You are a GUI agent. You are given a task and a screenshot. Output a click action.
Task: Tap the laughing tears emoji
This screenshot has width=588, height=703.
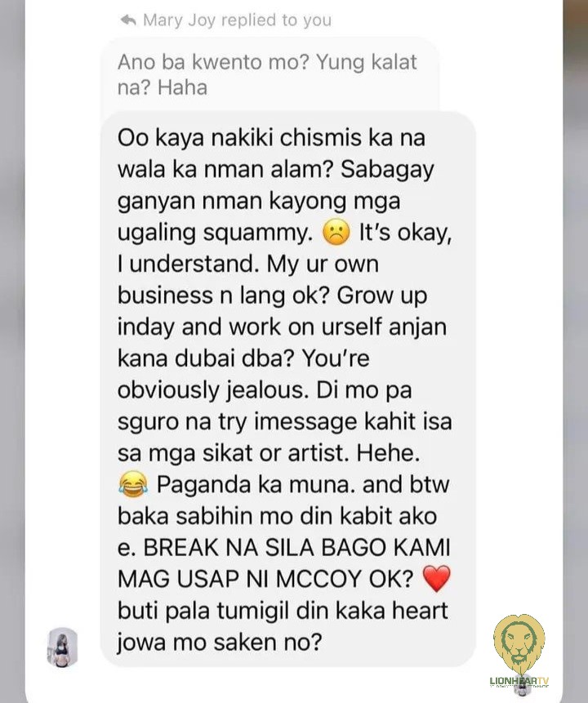(x=133, y=485)
